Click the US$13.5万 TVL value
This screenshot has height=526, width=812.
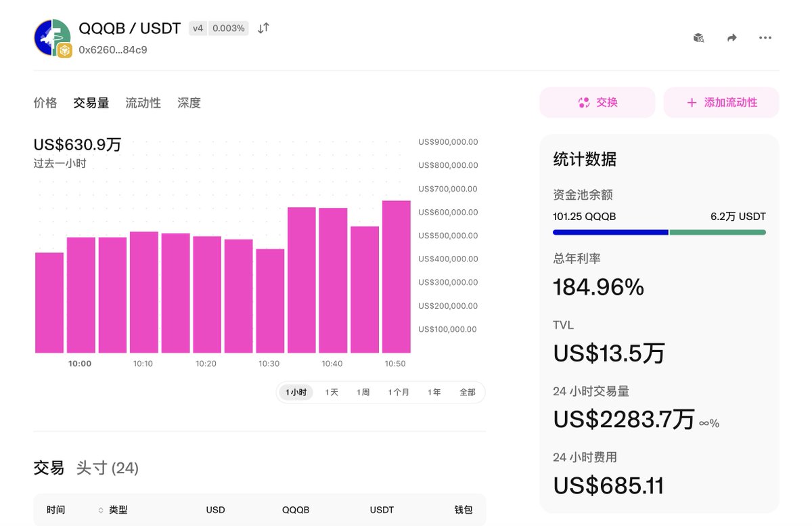[609, 353]
